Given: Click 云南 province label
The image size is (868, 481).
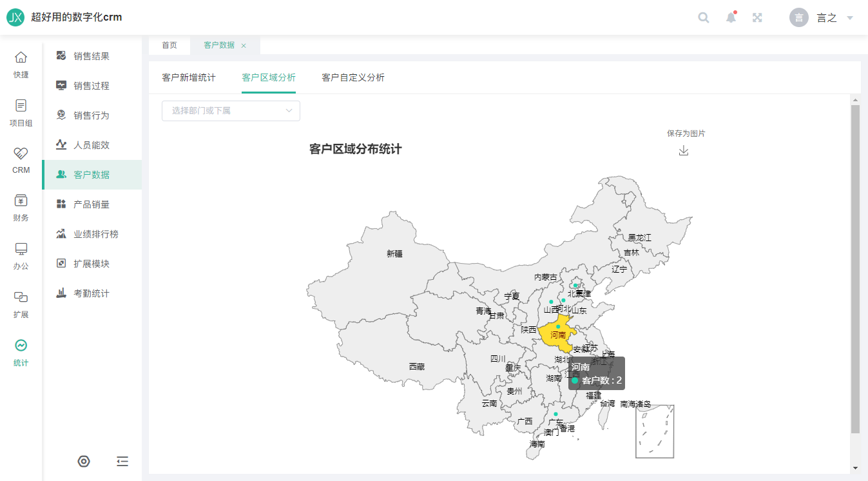Looking at the screenshot, I should [x=490, y=404].
